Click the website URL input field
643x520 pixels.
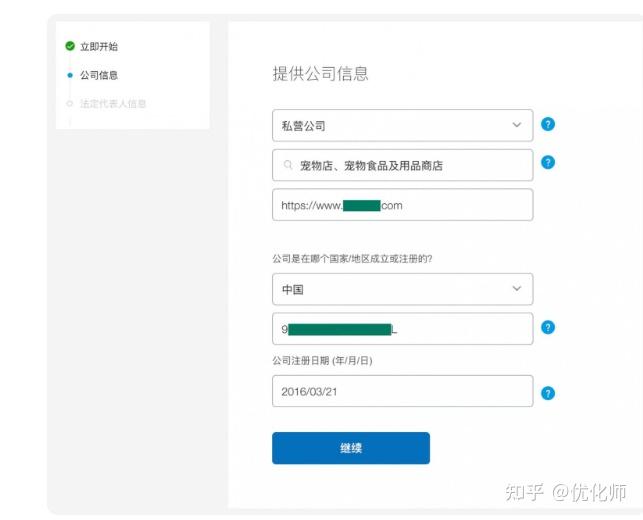click(x=402, y=205)
